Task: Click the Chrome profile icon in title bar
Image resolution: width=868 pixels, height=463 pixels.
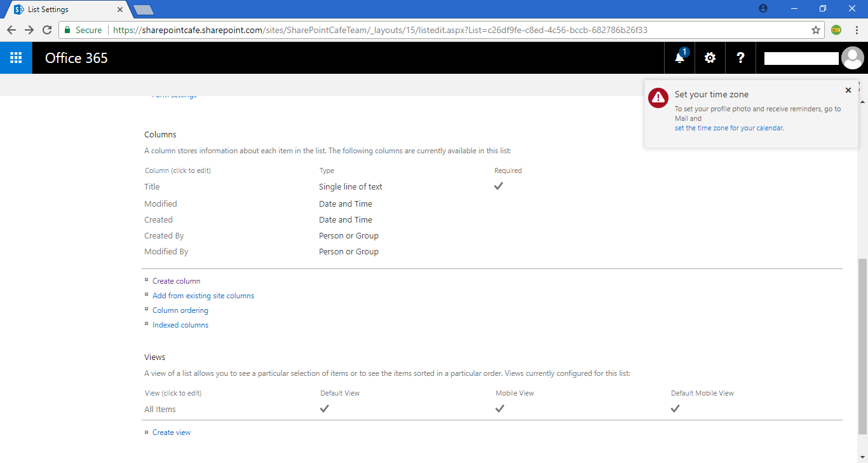Action: (x=763, y=8)
